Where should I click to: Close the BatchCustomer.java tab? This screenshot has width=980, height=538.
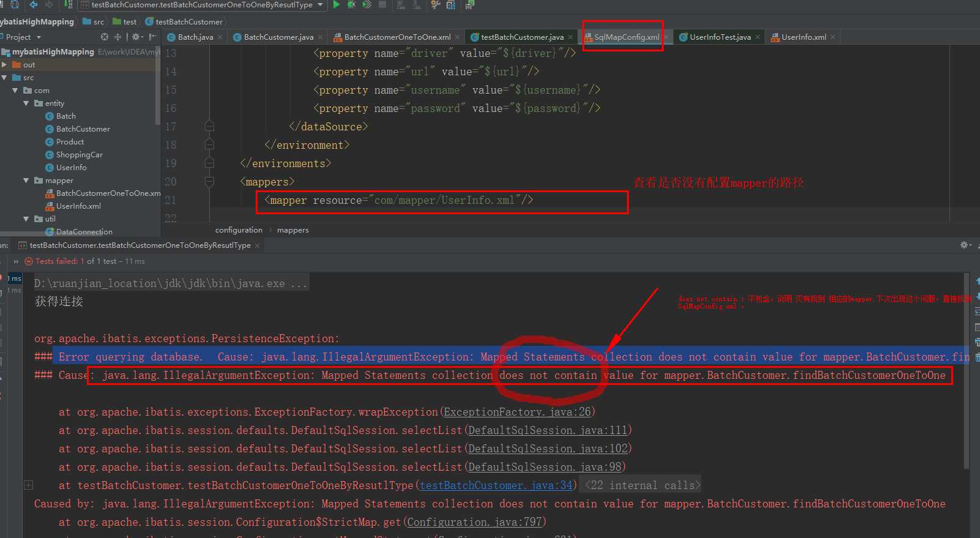[320, 37]
